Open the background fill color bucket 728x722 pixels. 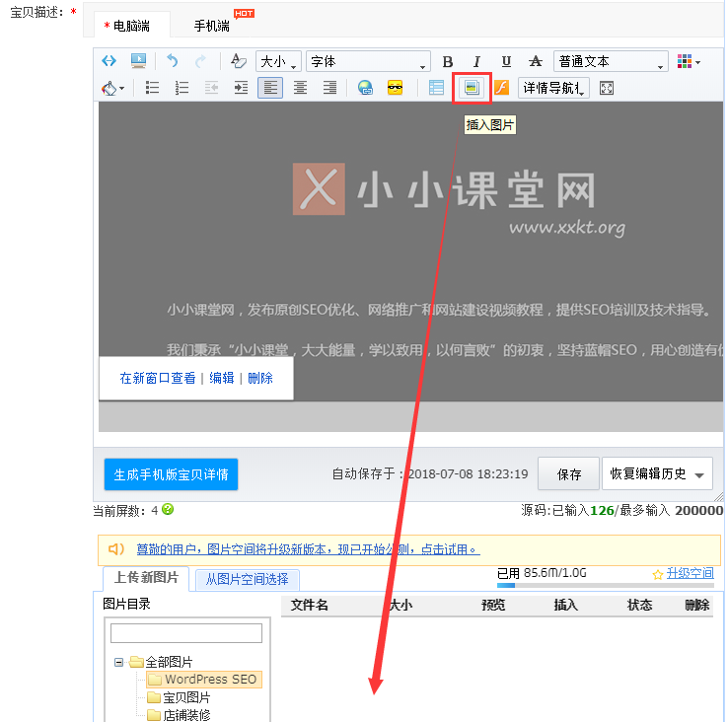click(112, 88)
